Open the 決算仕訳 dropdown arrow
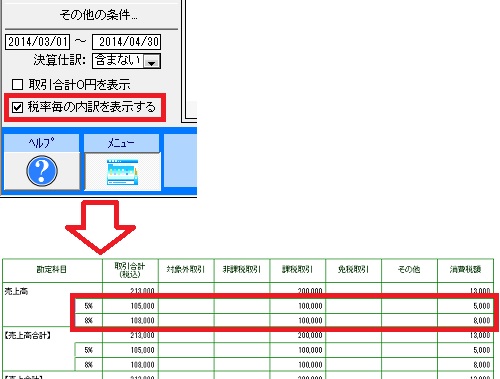The height and width of the screenshot is (379, 500). (152, 61)
